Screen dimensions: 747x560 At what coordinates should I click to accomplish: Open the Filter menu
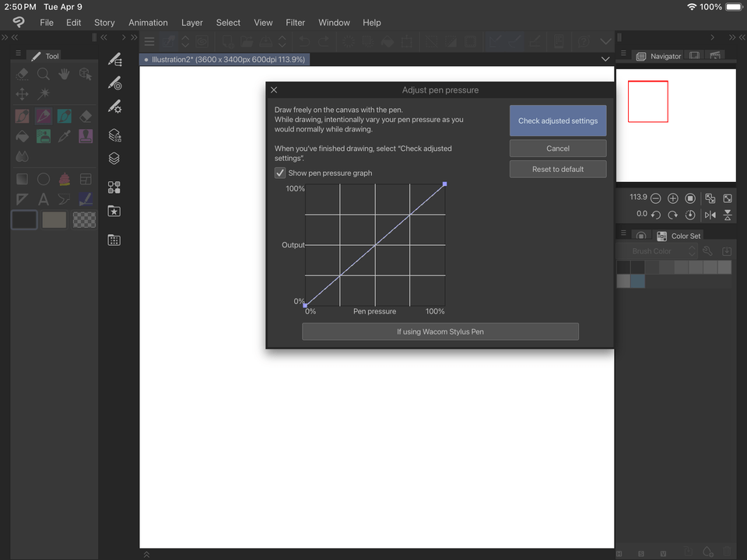pos(295,23)
